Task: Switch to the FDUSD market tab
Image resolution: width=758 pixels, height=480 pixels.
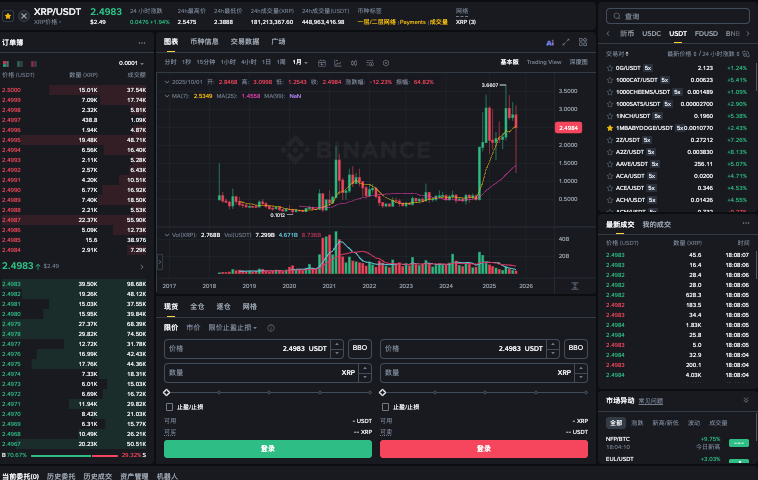Action: [x=706, y=33]
